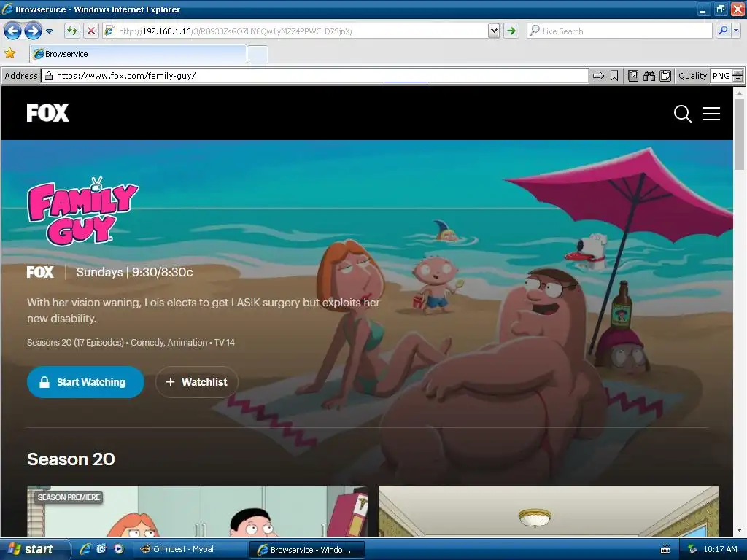Open the Browservice bookmarks list icon

(633, 76)
